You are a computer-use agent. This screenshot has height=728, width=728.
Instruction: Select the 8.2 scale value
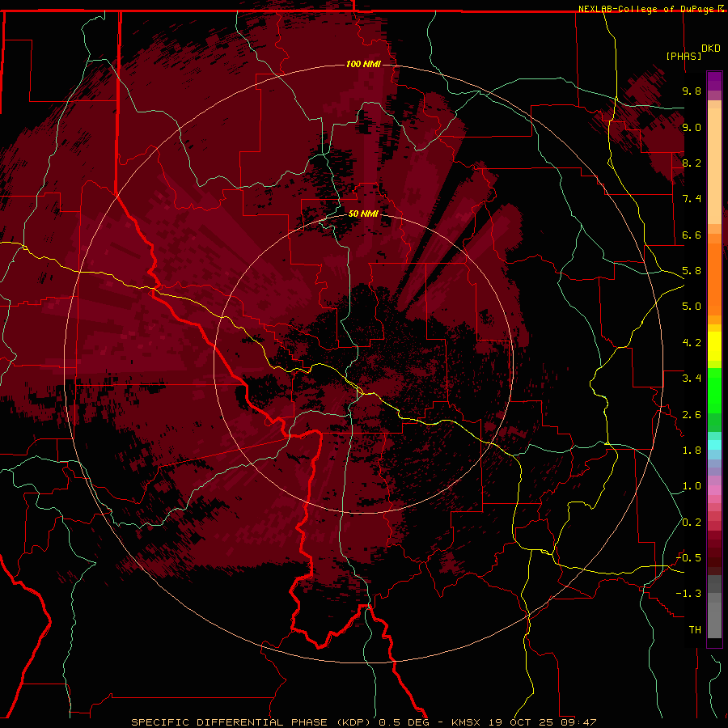click(692, 163)
